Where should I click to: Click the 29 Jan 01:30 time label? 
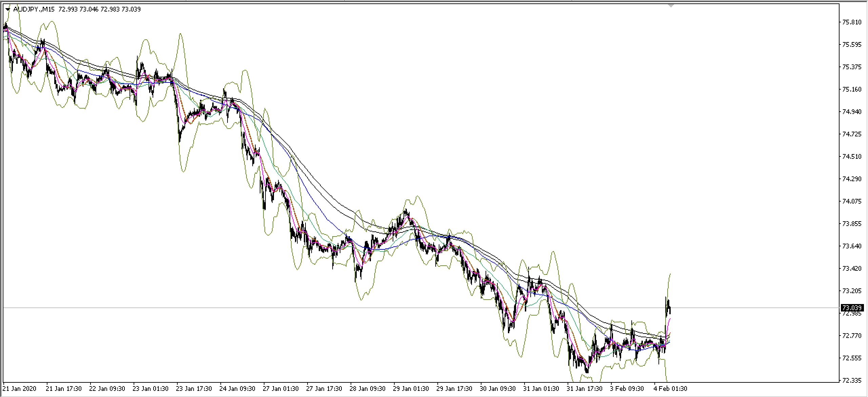pyautogui.click(x=411, y=389)
